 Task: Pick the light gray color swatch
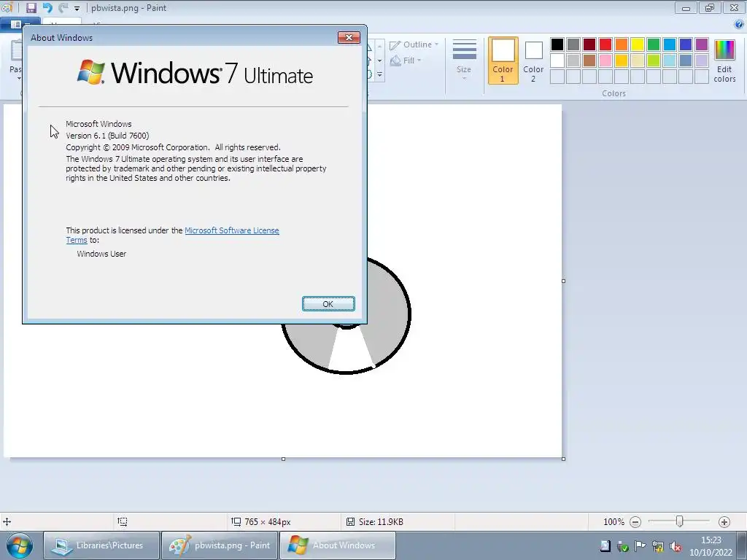(x=573, y=61)
